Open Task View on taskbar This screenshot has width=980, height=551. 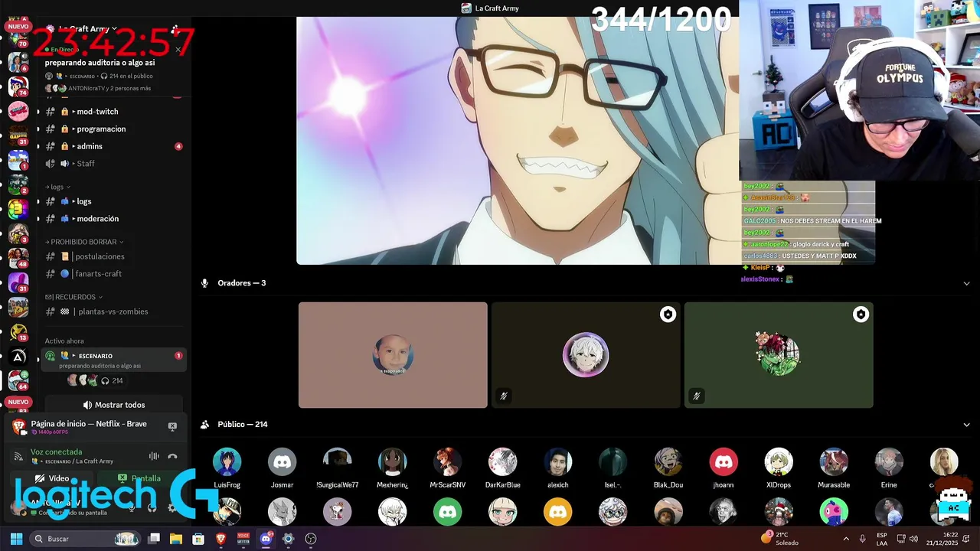(154, 539)
